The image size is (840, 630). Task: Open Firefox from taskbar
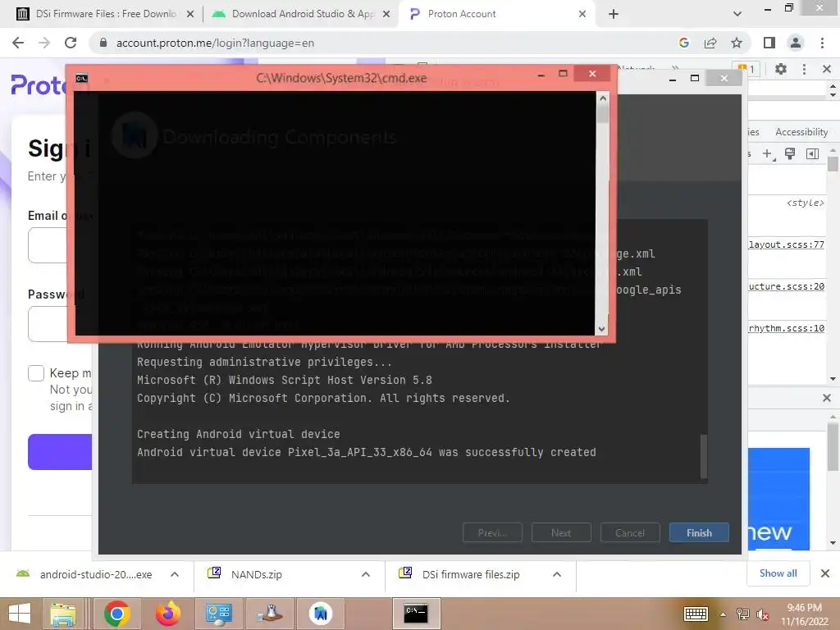pyautogui.click(x=167, y=614)
